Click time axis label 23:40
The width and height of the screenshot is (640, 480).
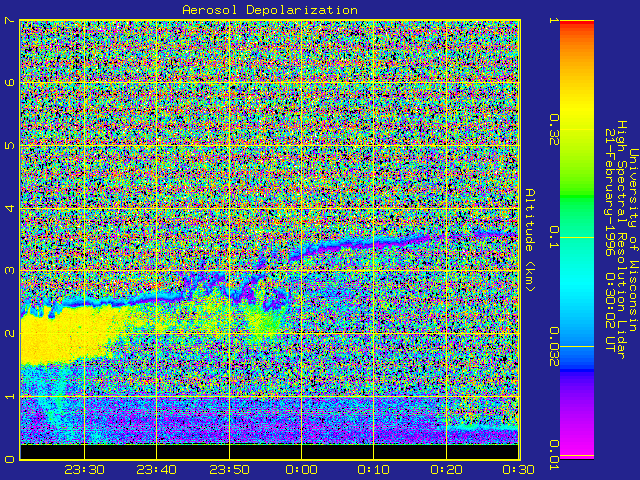(157, 470)
